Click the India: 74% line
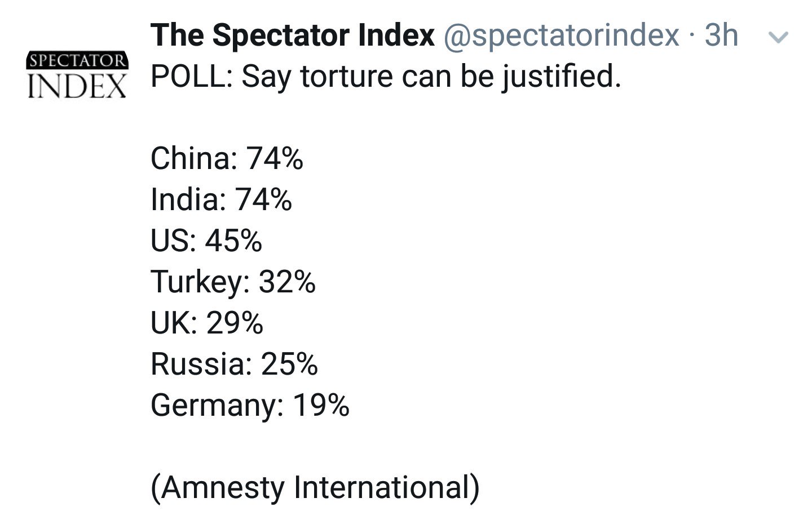The height and width of the screenshot is (529, 812). pyautogui.click(x=221, y=199)
